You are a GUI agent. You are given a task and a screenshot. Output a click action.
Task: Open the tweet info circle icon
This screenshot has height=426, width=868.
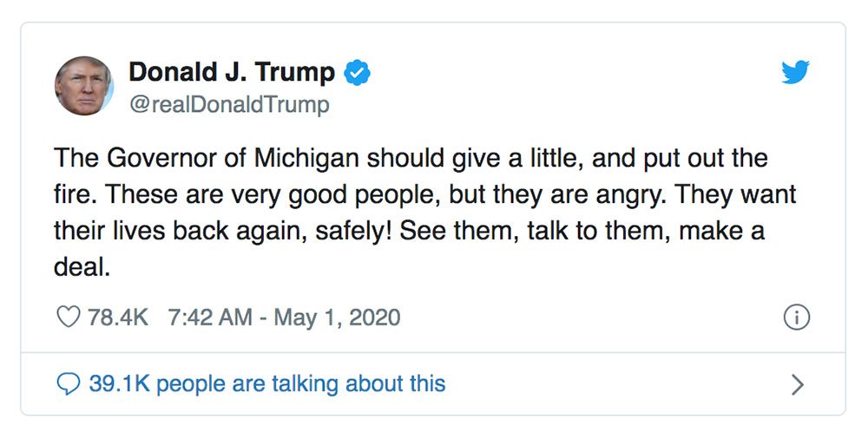point(797,318)
